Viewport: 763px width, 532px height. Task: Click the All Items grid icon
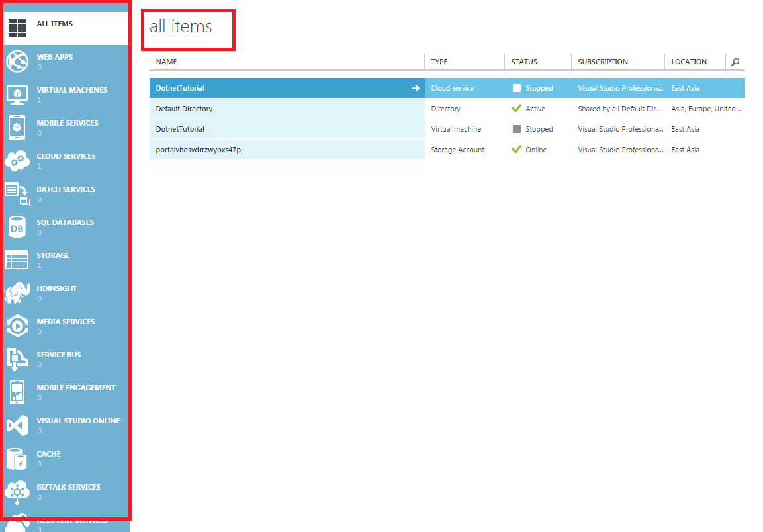17,28
